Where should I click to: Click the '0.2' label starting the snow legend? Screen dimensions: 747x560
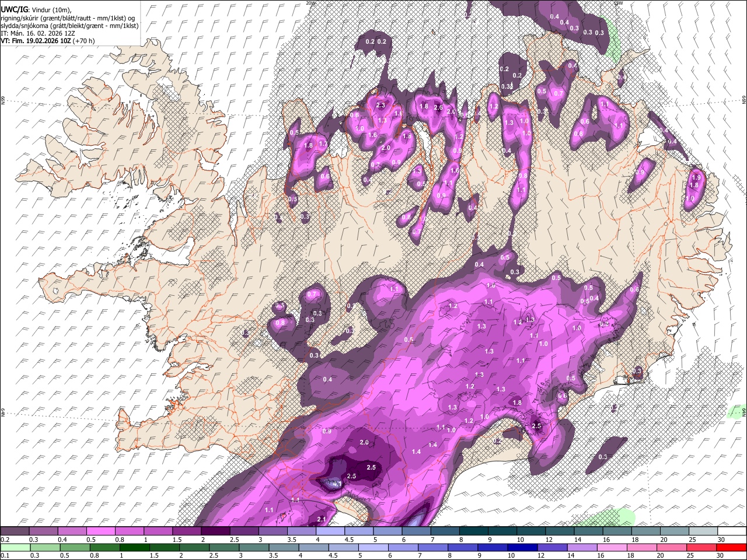point(5,540)
